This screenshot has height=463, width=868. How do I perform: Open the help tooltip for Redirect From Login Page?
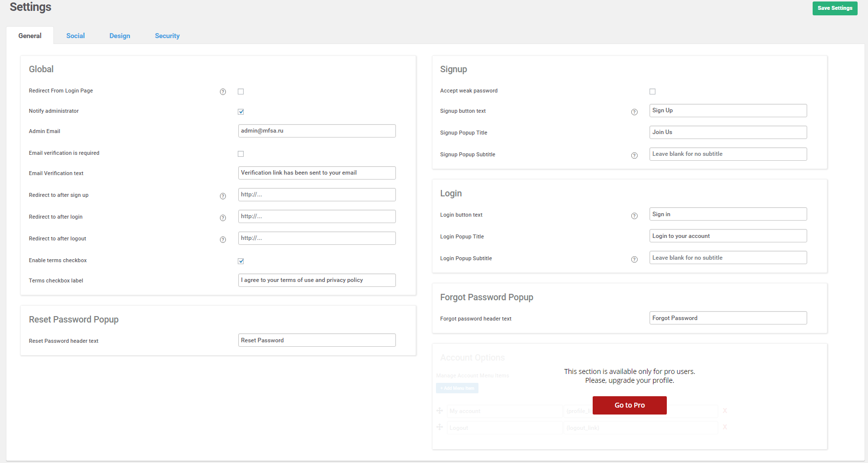(x=223, y=92)
